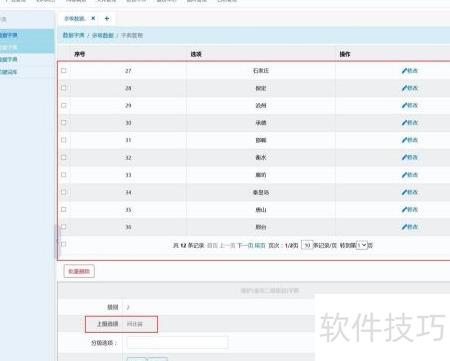Check the checkbox for row 28
Viewport: 450px width, 361px height.
pyautogui.click(x=64, y=88)
